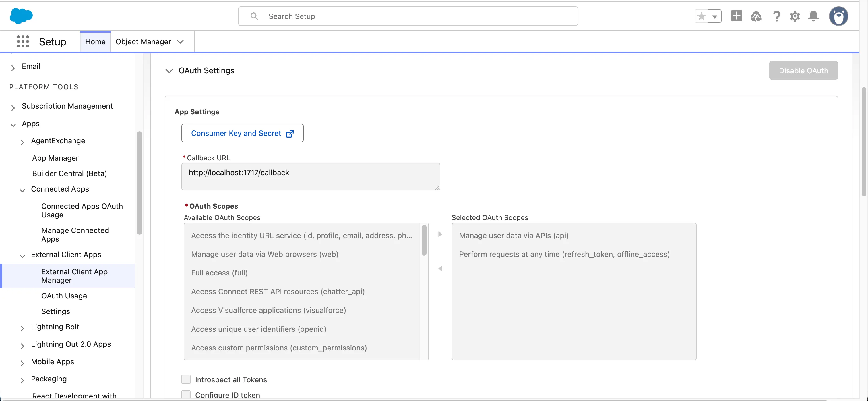The image size is (868, 401).
Task: Click the Favorites star icon
Action: point(701,16)
